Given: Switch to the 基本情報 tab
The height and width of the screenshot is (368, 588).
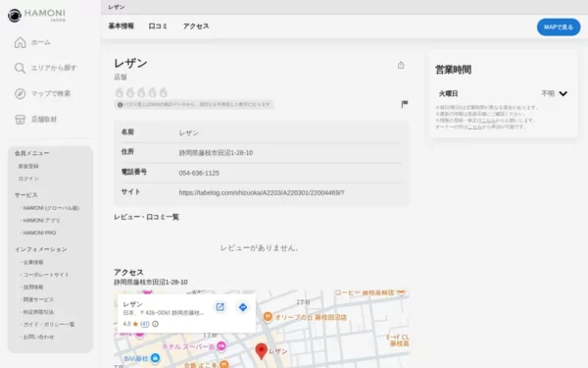Looking at the screenshot, I should (122, 26).
